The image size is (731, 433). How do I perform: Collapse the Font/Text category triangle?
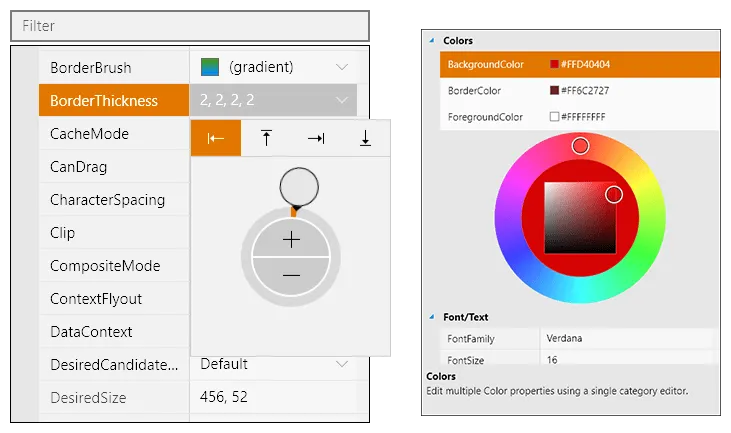[x=432, y=317]
